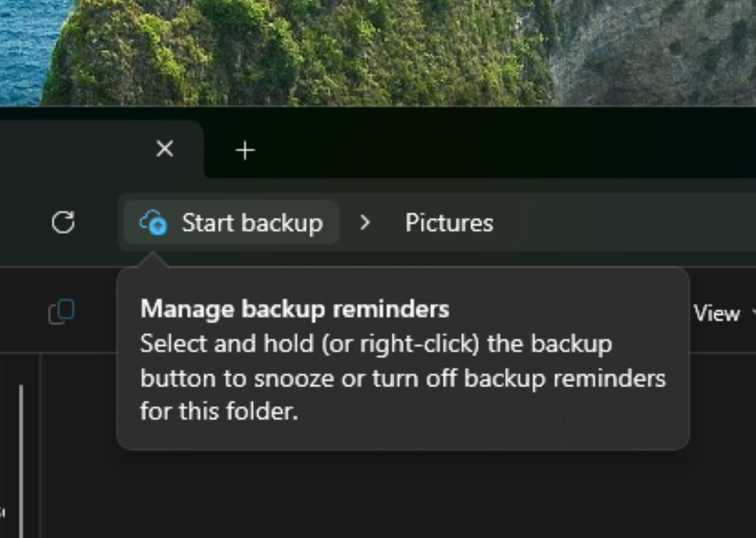
Task: Click the OneDrive cloud upload icon
Action: point(153,222)
